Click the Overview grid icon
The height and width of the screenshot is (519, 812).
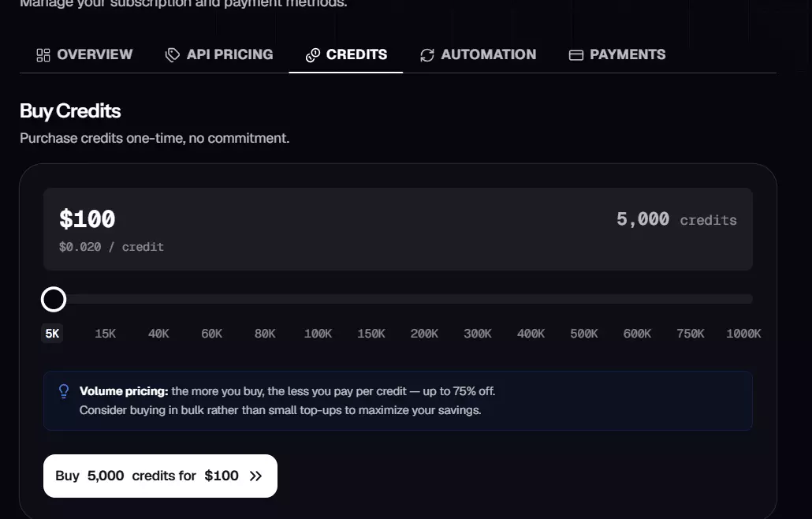coord(43,55)
